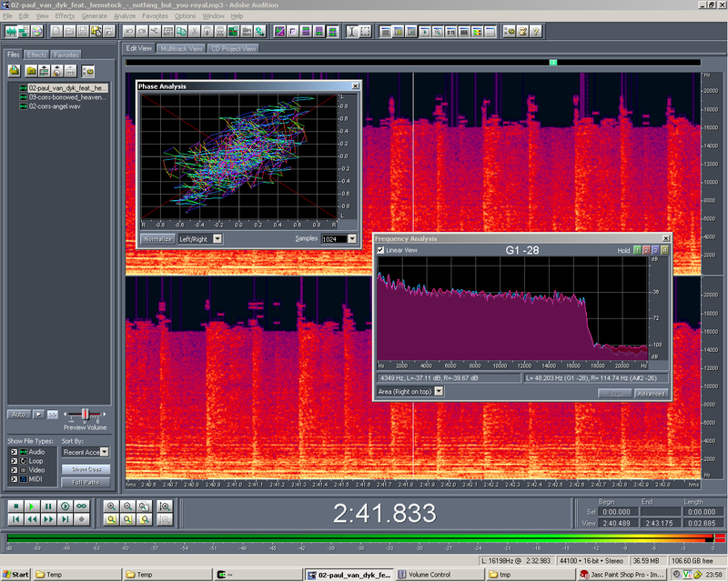Click the Scan button in Frequency Analysis
The height and width of the screenshot is (582, 728).
coord(615,394)
